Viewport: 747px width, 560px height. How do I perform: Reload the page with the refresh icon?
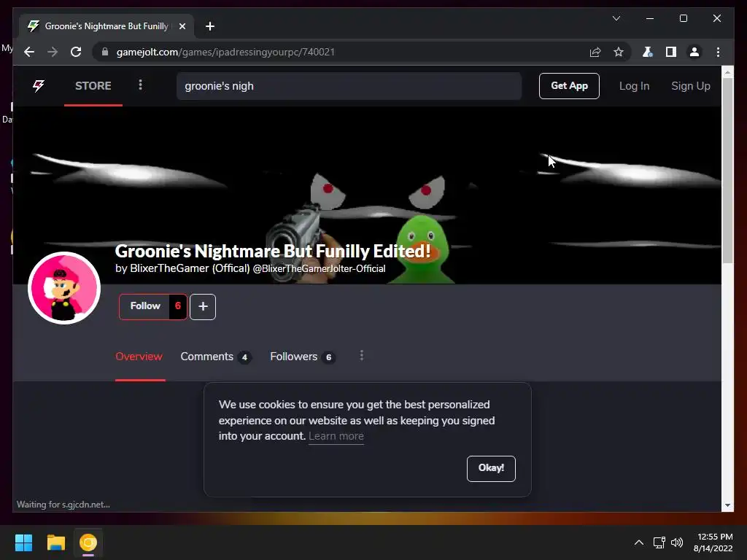(x=76, y=52)
